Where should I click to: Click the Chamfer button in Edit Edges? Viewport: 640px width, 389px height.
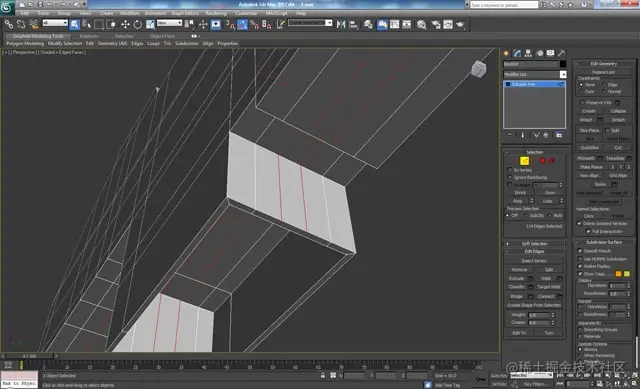(517, 287)
